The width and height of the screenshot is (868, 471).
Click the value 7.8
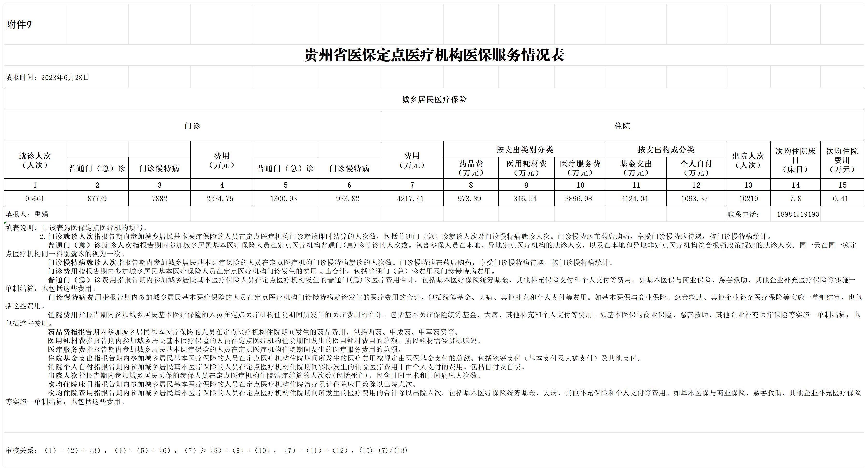[x=796, y=199]
